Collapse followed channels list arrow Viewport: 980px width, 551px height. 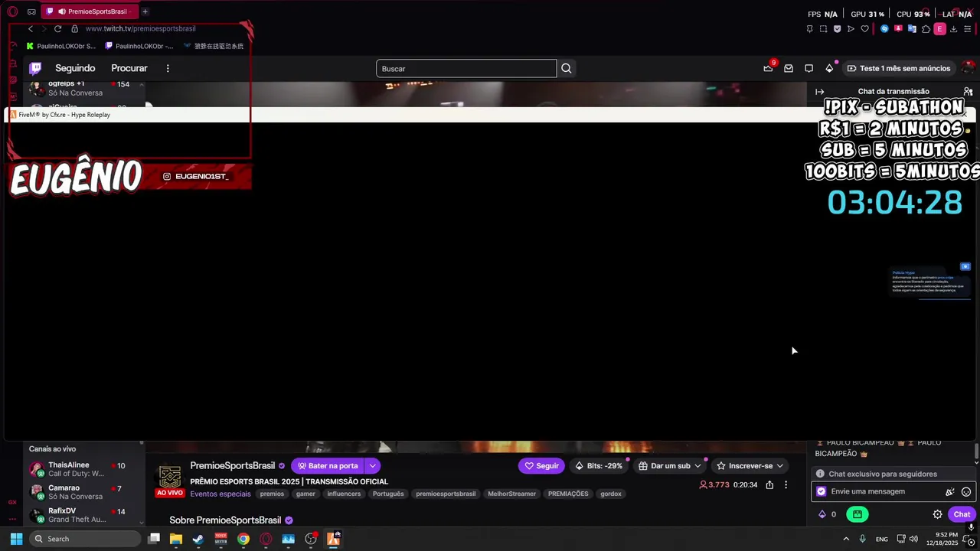(x=142, y=83)
